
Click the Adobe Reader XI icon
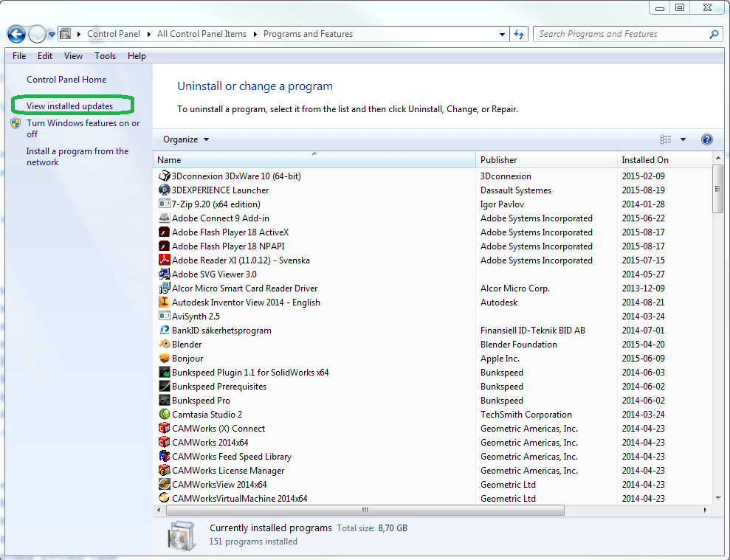pos(165,260)
